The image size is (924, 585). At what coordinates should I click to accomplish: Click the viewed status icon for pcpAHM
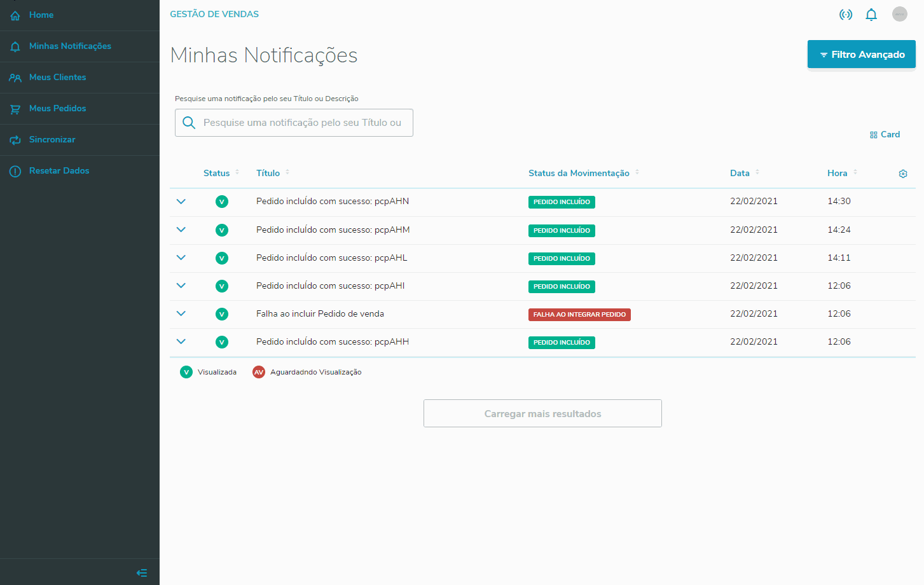coord(222,230)
